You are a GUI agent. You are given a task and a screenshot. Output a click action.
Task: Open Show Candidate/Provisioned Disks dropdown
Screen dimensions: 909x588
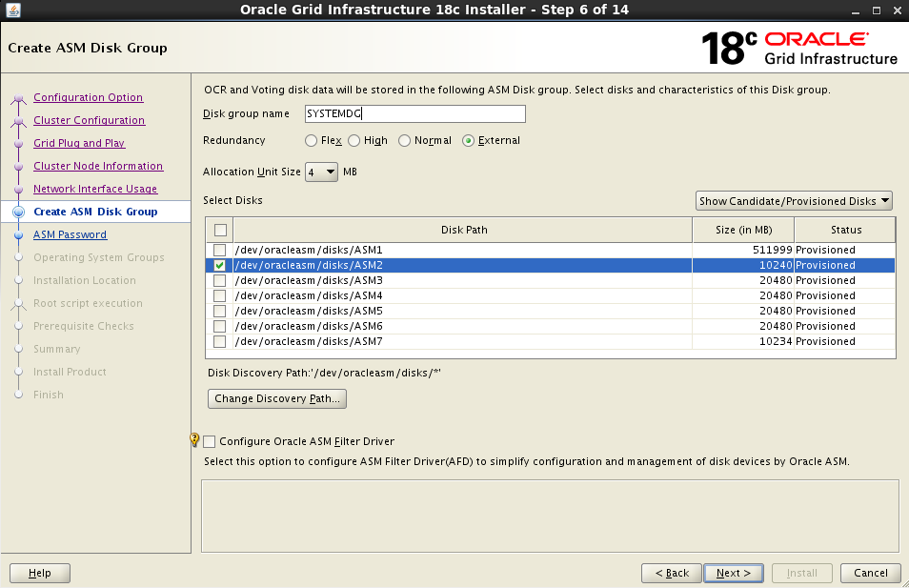(794, 201)
